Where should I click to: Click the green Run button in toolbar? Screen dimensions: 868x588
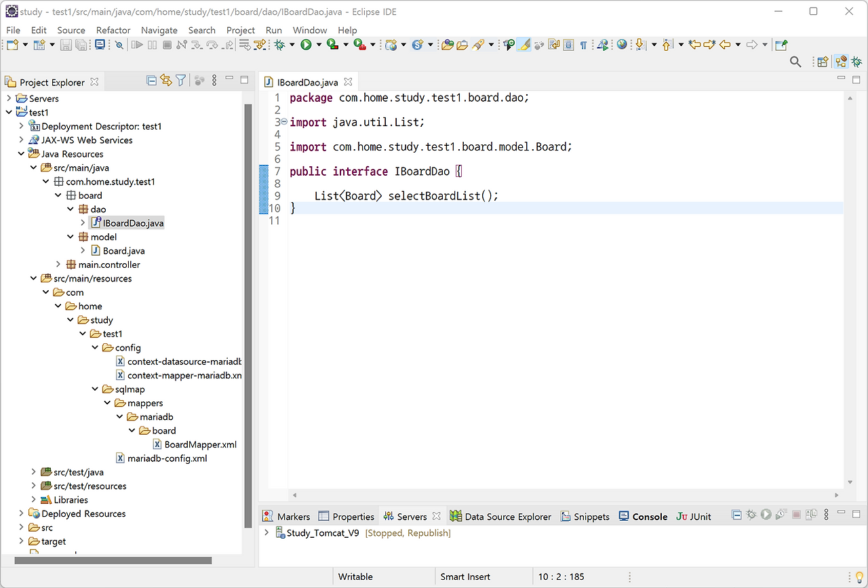point(306,45)
